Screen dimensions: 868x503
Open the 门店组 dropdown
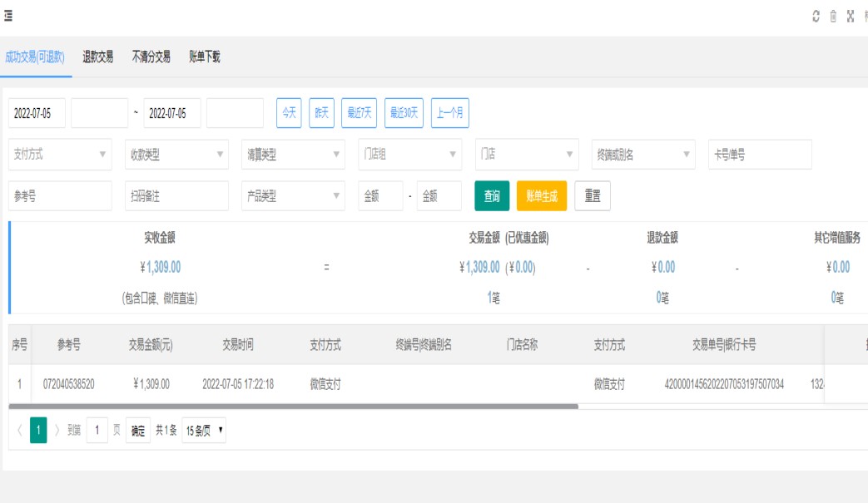tap(409, 155)
